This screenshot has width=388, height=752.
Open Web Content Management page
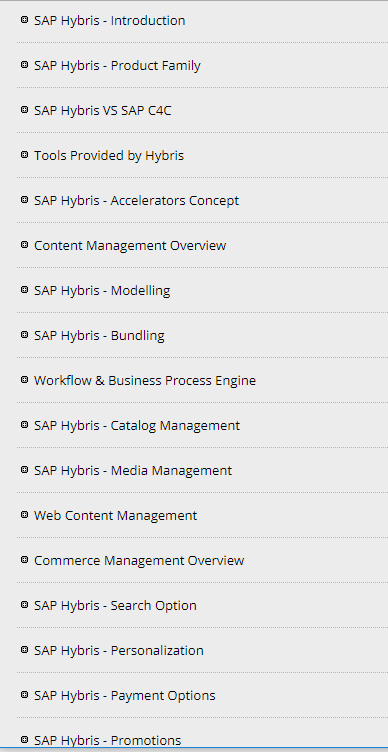(116, 516)
